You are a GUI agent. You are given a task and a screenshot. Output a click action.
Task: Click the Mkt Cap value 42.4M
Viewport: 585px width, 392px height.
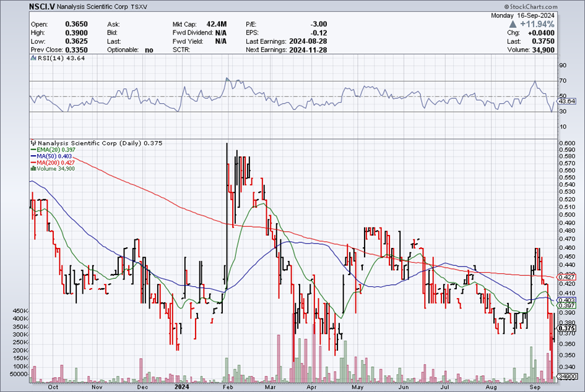pos(217,24)
